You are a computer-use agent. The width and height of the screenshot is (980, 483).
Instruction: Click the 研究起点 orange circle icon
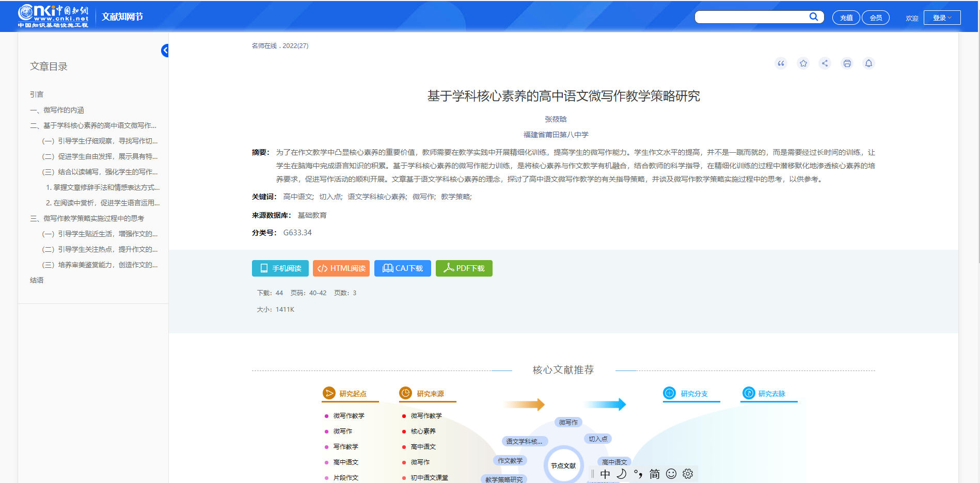[329, 393]
